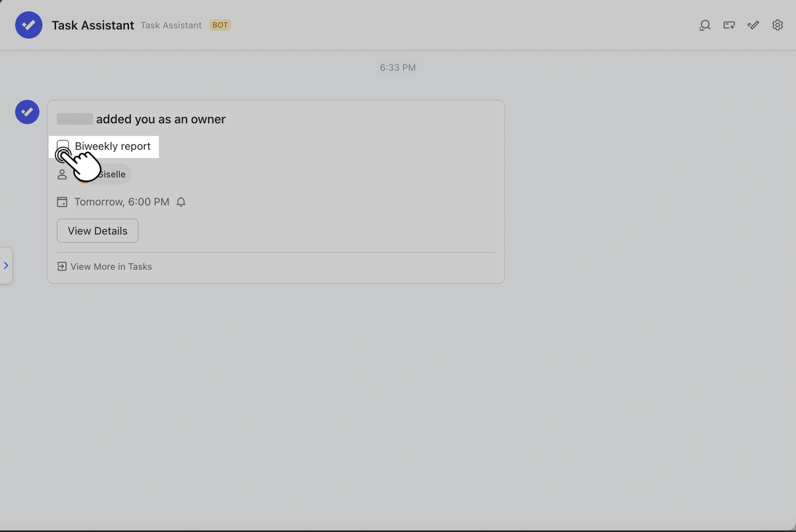Click the chevron arrow on the screen's left edge
This screenshot has width=796, height=532.
click(x=6, y=265)
